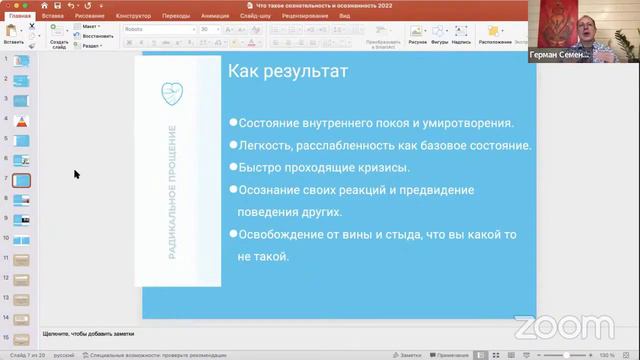The height and width of the screenshot is (360, 640).
Task: Open the Раздел section dropdown
Action: pos(88,46)
